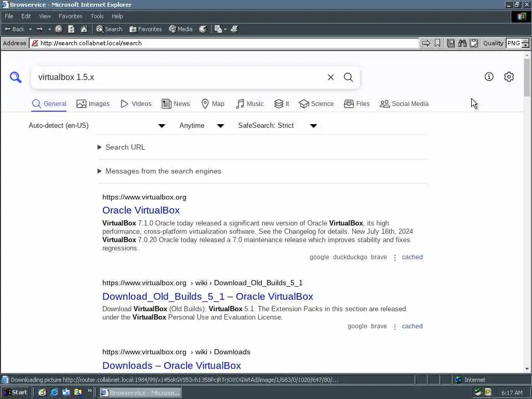
Task: Select the General search tab
Action: point(49,104)
